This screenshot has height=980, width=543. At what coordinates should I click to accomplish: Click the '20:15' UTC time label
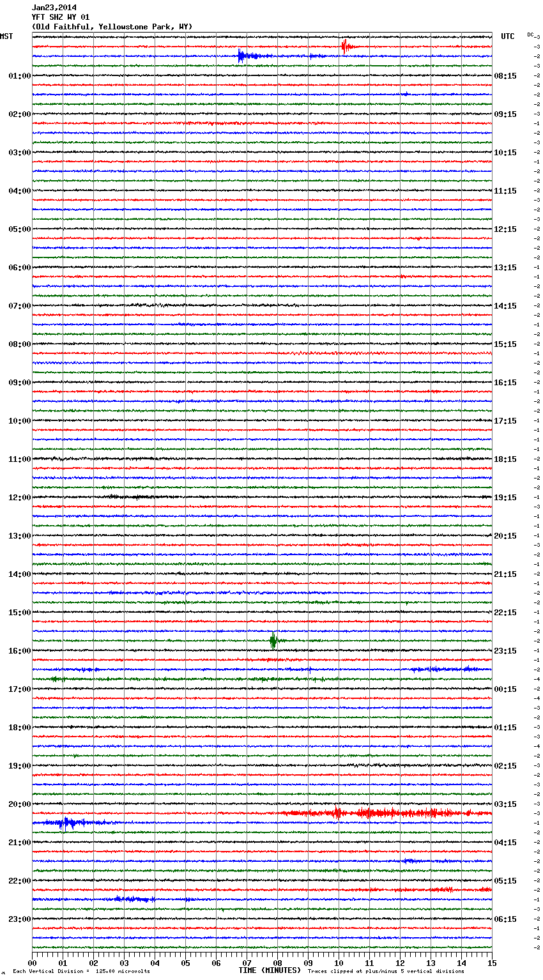click(505, 536)
